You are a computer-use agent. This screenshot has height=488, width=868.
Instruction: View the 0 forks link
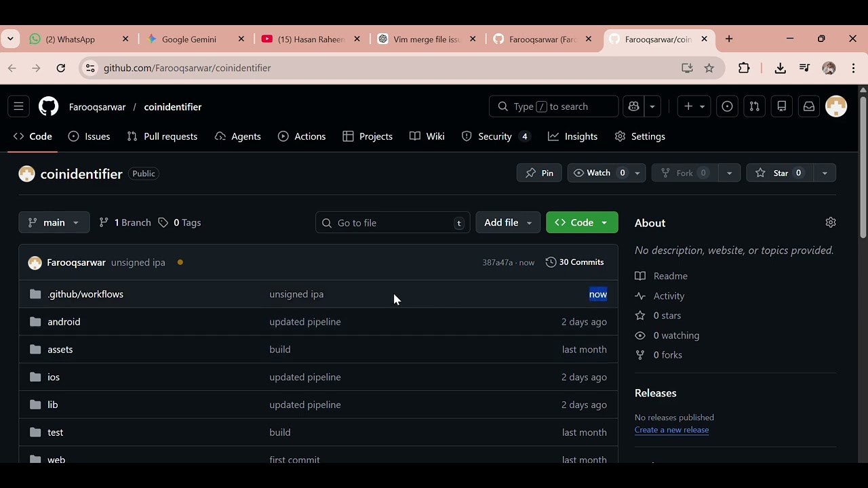(x=658, y=355)
